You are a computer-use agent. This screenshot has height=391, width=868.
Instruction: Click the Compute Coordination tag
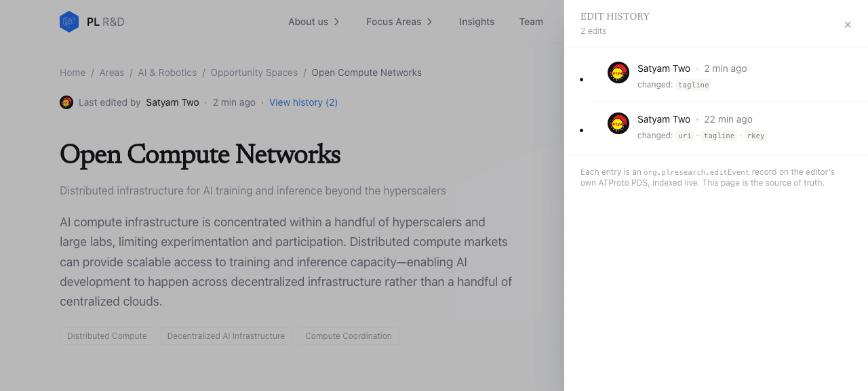click(x=349, y=336)
